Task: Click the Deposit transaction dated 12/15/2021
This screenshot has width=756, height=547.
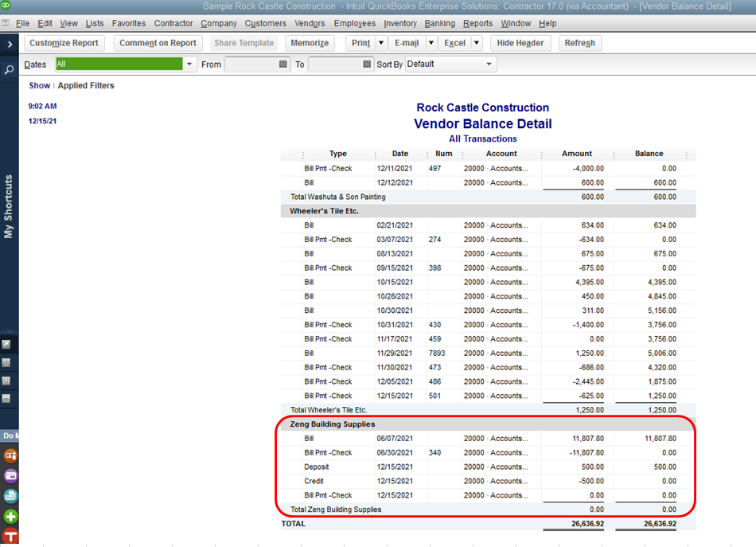Action: (488, 467)
